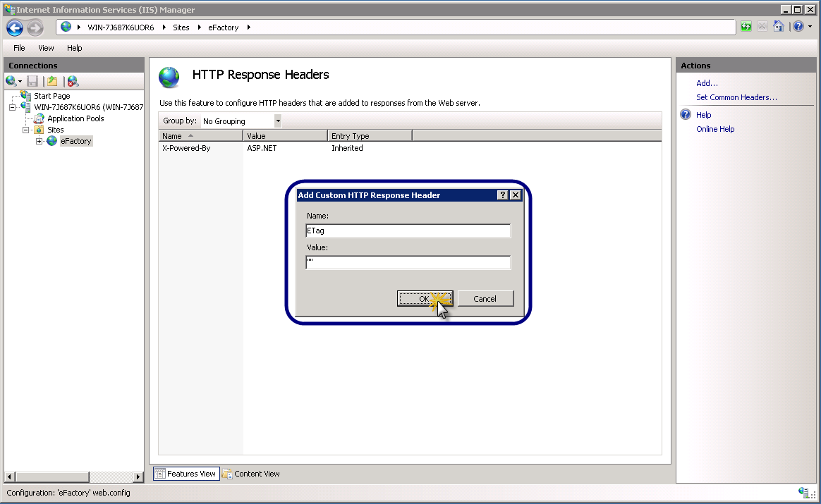
Task: Click the Application Pools icon
Action: (x=39, y=118)
